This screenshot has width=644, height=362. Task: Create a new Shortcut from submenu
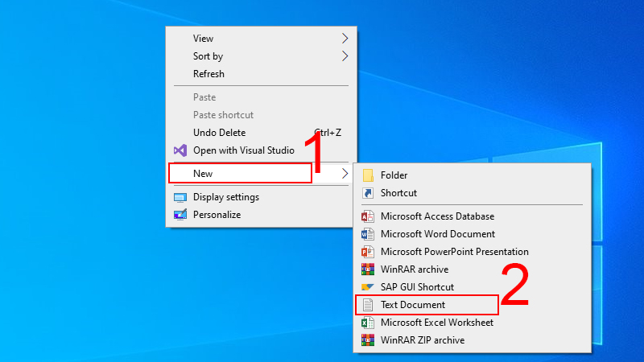(473, 193)
